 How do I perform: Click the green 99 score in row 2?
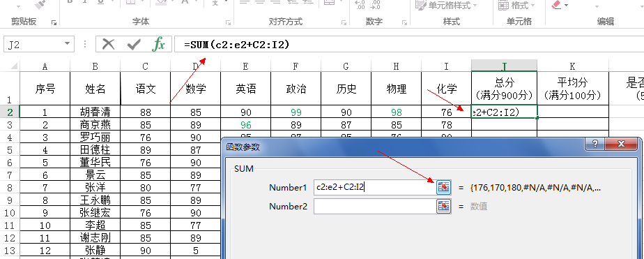pos(296,112)
